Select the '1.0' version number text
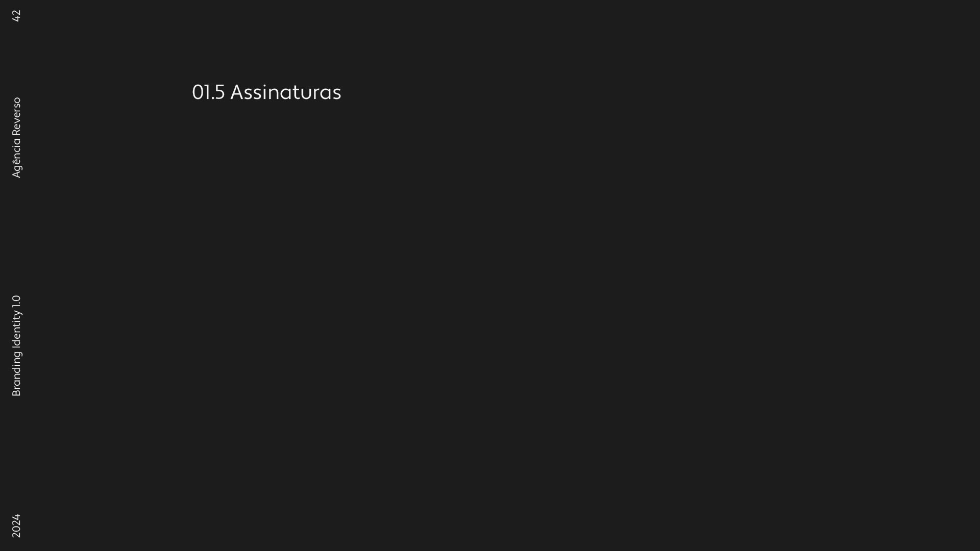Screen dimensions: 980x551 [x=16, y=302]
